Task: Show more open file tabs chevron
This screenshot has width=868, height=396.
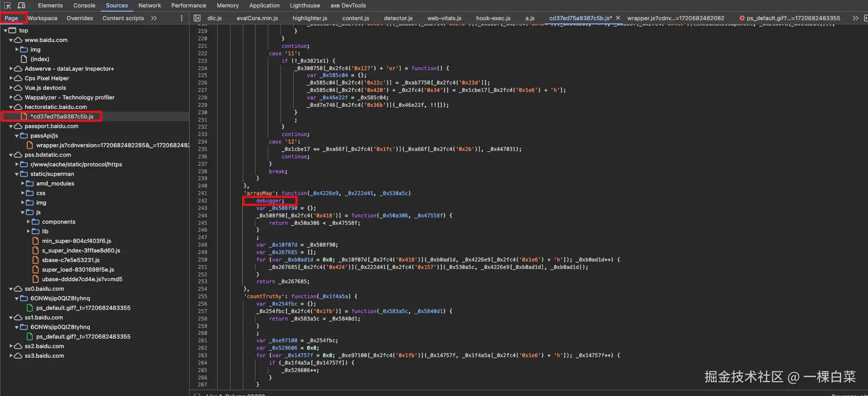Action: pos(855,18)
